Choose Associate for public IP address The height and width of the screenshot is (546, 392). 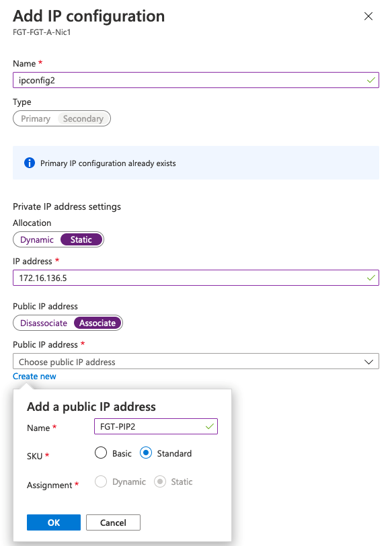point(97,323)
